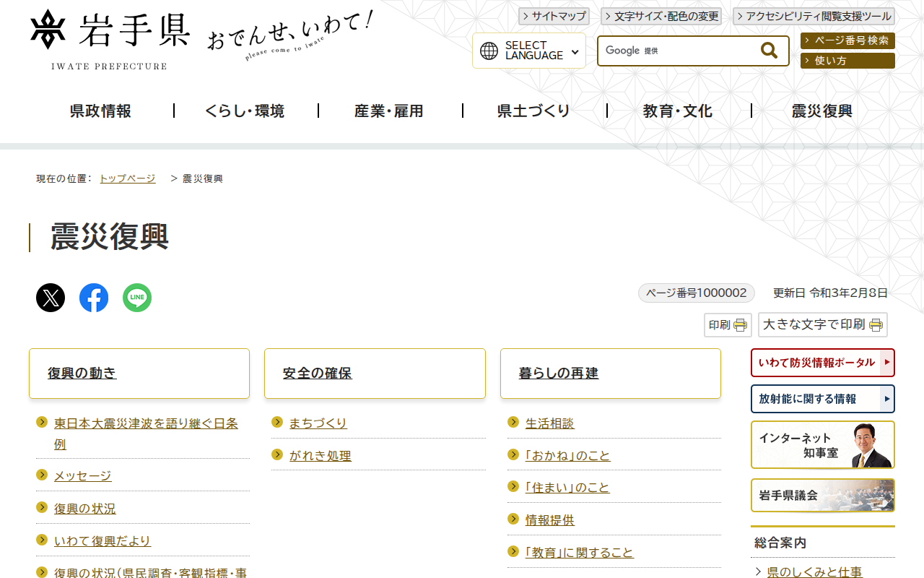The width and height of the screenshot is (924, 578).
Task: Open まちづくり link
Action: pos(318,423)
